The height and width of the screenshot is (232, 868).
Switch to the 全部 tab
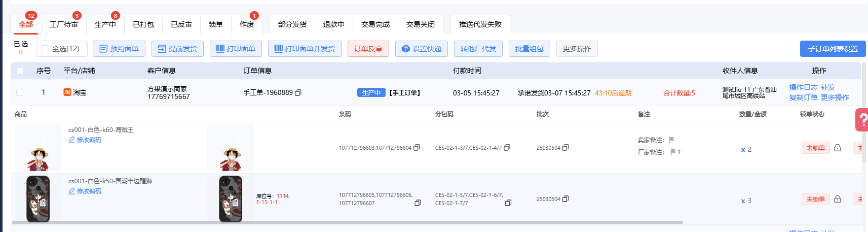(26, 24)
